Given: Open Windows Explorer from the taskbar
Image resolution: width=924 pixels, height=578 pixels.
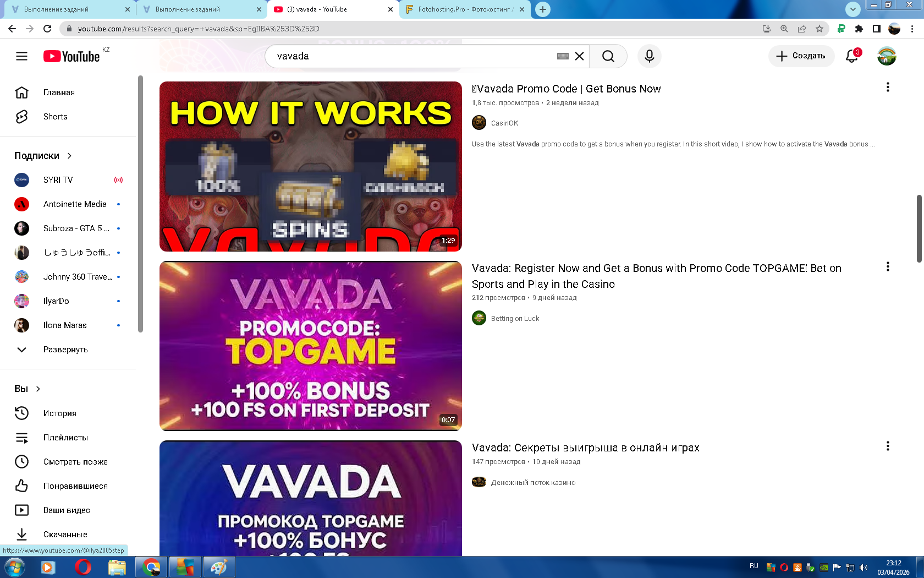Looking at the screenshot, I should 117,567.
